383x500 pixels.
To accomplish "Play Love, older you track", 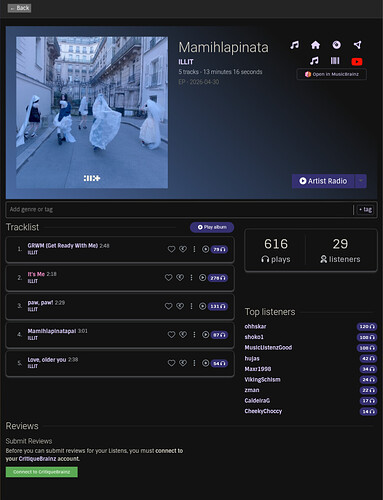I will pyautogui.click(x=206, y=363).
